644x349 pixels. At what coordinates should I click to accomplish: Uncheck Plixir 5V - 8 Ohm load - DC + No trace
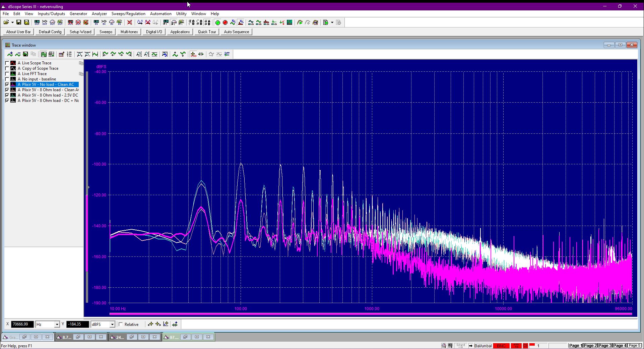(7, 101)
